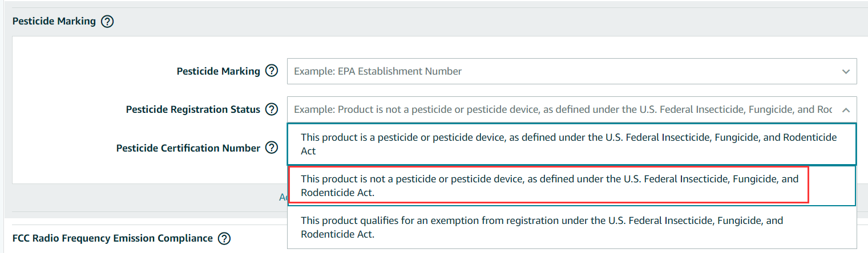View help for FCC Radio Frequency Emission Compliance
This screenshot has height=253, width=868.
(224, 238)
